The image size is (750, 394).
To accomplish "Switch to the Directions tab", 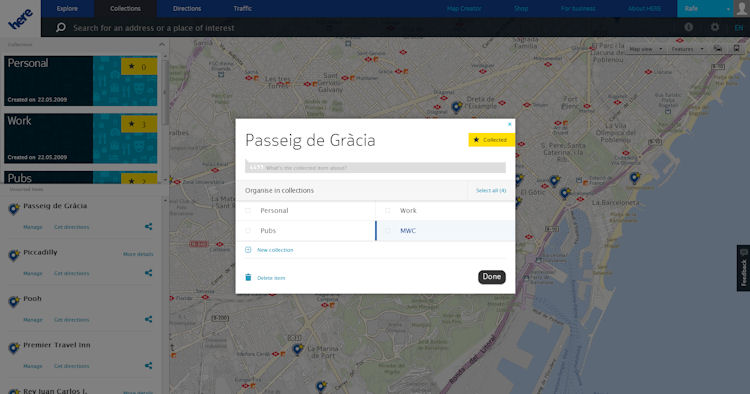I will [187, 9].
